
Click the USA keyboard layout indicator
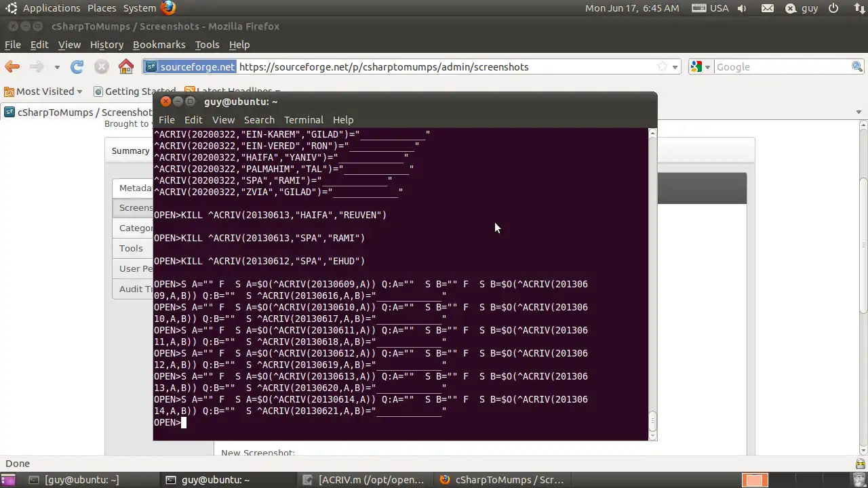coord(710,8)
